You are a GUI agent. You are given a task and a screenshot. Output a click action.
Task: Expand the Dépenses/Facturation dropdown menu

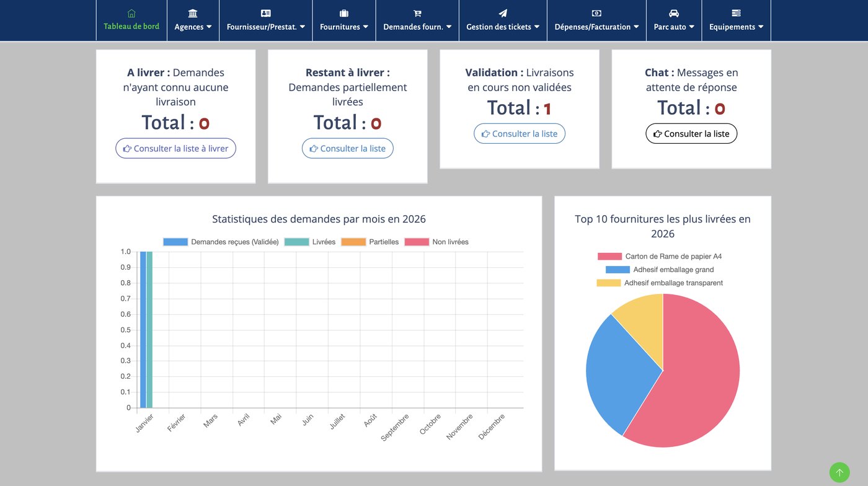pos(596,20)
